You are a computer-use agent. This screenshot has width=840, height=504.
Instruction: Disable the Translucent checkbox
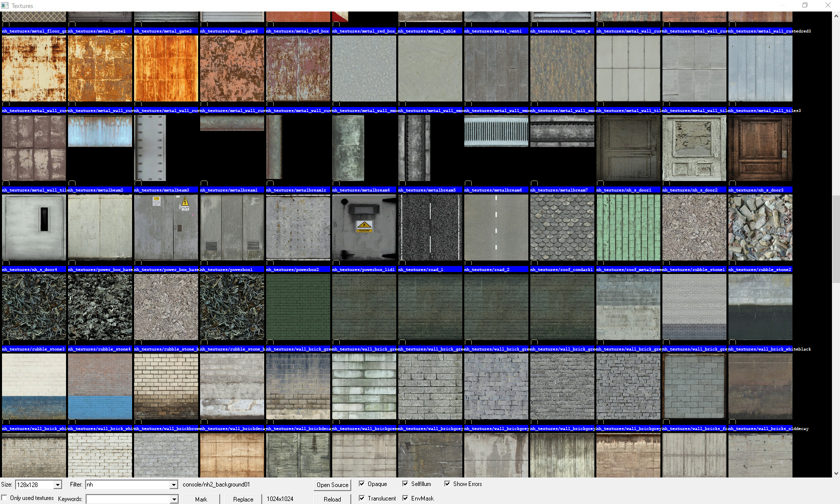tap(362, 498)
